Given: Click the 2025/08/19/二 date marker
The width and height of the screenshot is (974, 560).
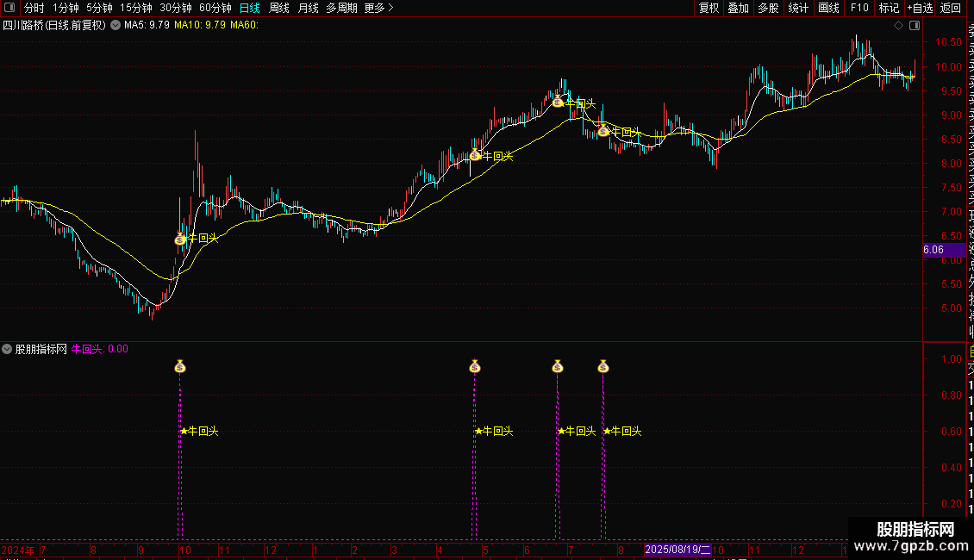Looking at the screenshot, I should (677, 550).
